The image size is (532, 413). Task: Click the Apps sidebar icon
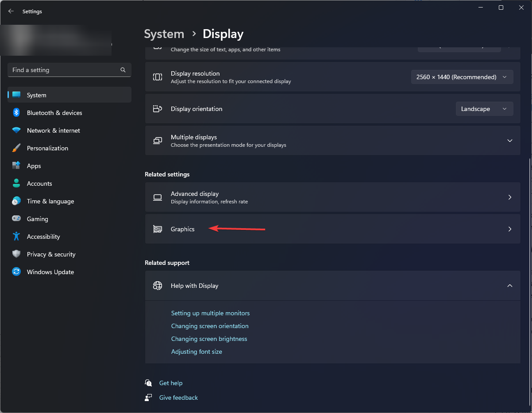(16, 166)
